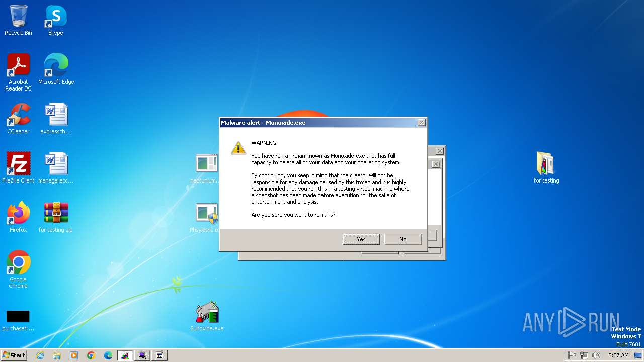This screenshot has width=644, height=362.
Task: Switch to the purple computer taskbar app
Action: (142, 355)
